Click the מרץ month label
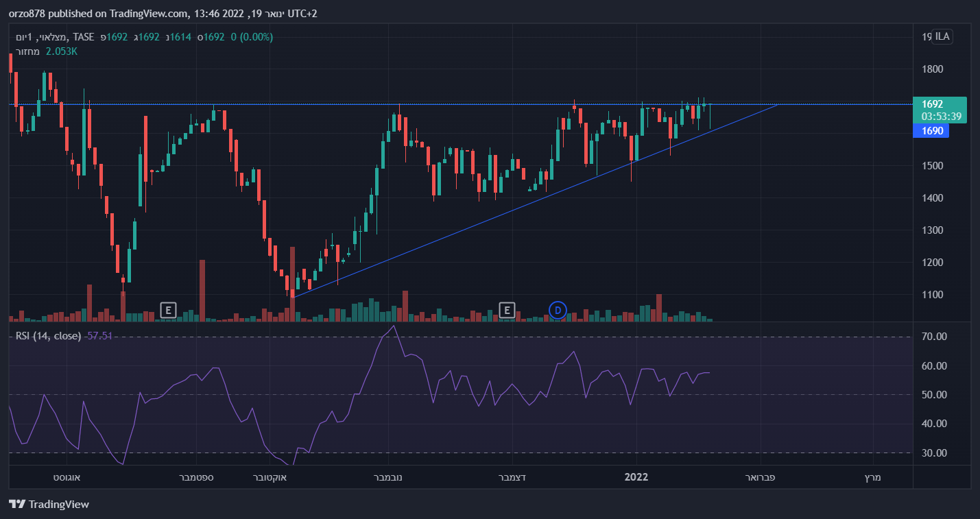This screenshot has height=519, width=980. [872, 476]
